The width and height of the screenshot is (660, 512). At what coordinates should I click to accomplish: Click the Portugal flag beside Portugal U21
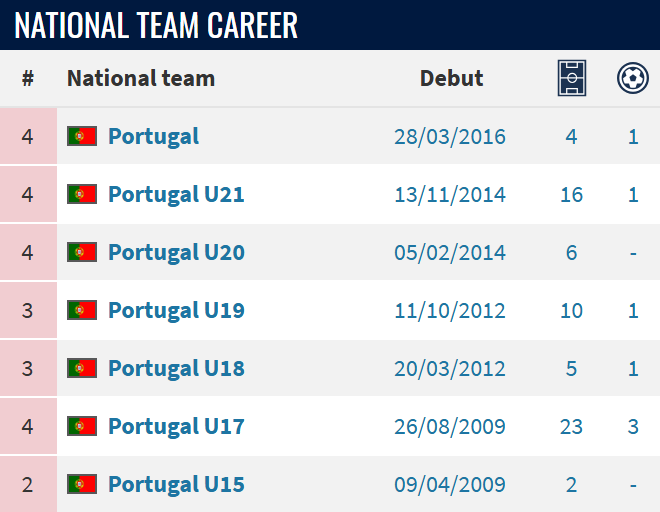coord(82,194)
